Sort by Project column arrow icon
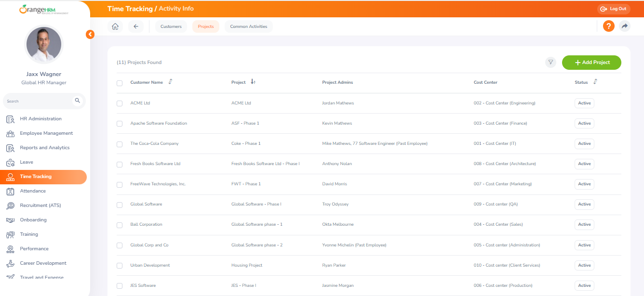This screenshot has width=644, height=296. 253,82
